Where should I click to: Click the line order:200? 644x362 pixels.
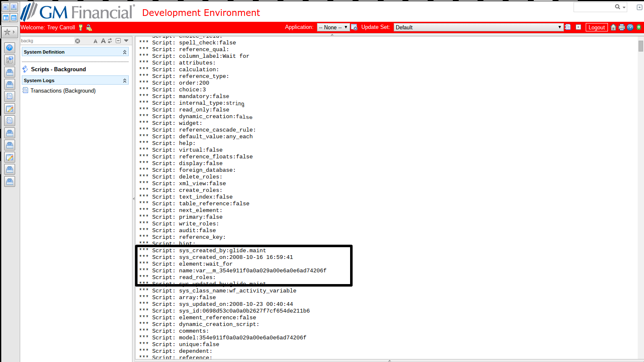pyautogui.click(x=174, y=83)
